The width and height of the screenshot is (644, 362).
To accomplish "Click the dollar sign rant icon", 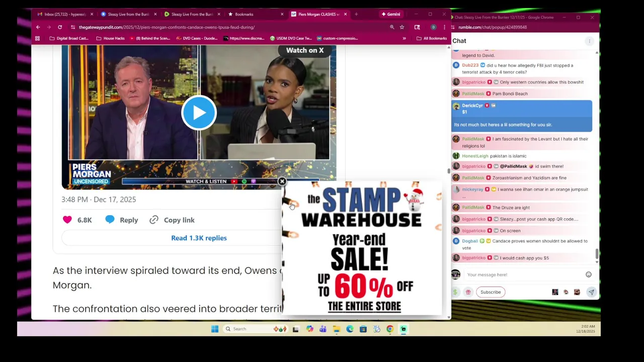I will [455, 292].
